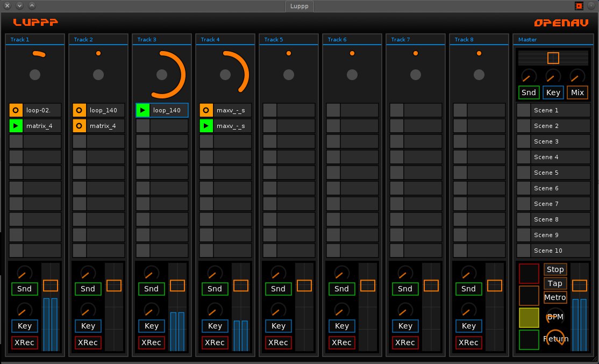This screenshot has height=364, width=599.
Task: Toggle the Metro metronome button
Action: pyautogui.click(x=555, y=297)
